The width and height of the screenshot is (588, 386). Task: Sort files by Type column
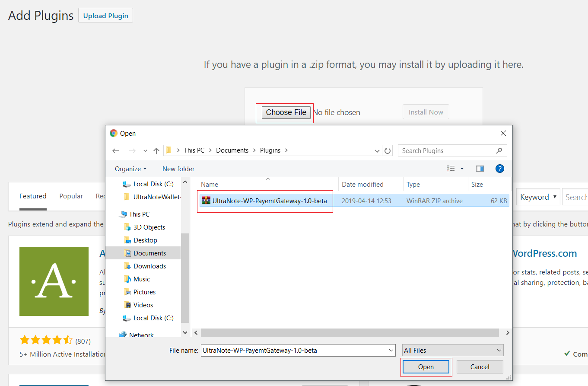[435, 184]
